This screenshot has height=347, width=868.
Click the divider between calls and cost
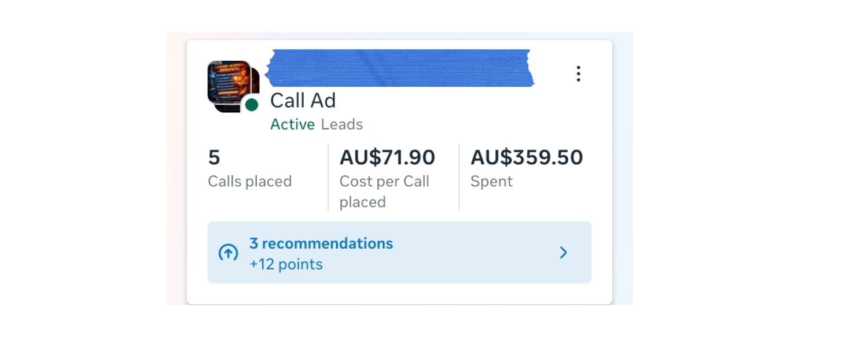tap(328, 177)
